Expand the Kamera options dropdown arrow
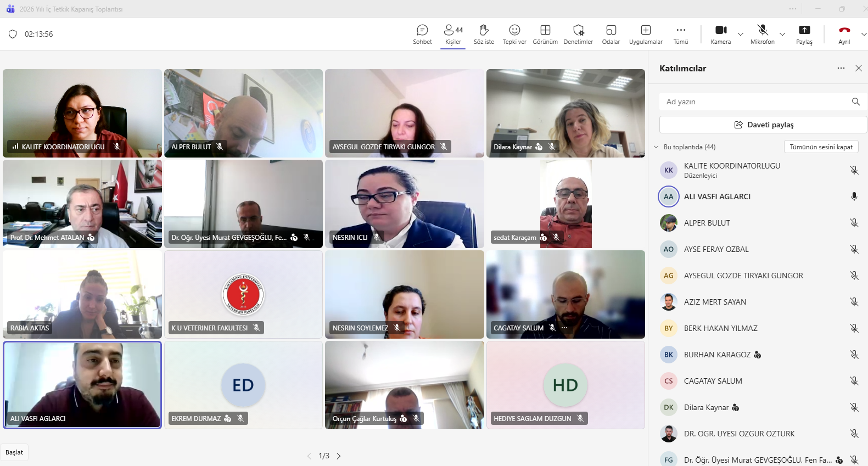Viewport: 868px width, 466px height. 741,34
